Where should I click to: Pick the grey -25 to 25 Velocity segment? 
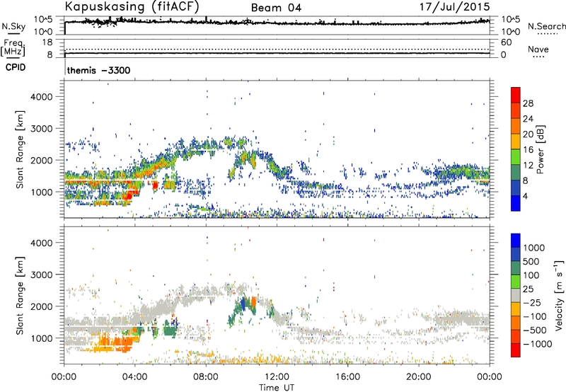[516, 295]
